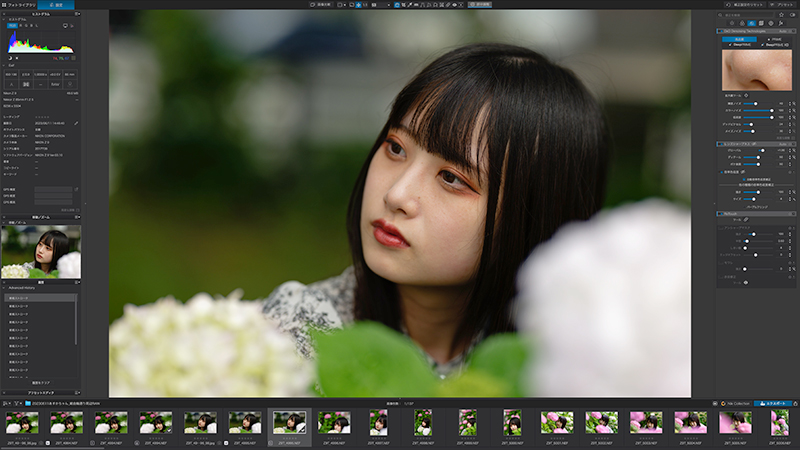Image resolution: width=800 pixels, height=450 pixels.
Task: Click the edit pencil icon beside capture date
Action: click(x=76, y=123)
